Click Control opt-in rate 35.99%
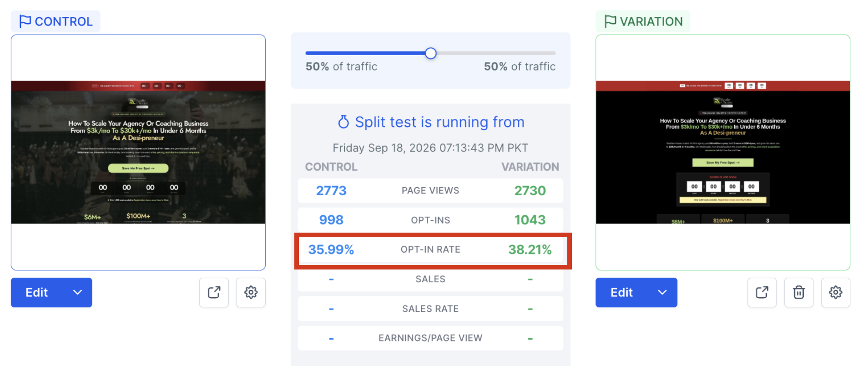868x366 pixels. point(331,249)
